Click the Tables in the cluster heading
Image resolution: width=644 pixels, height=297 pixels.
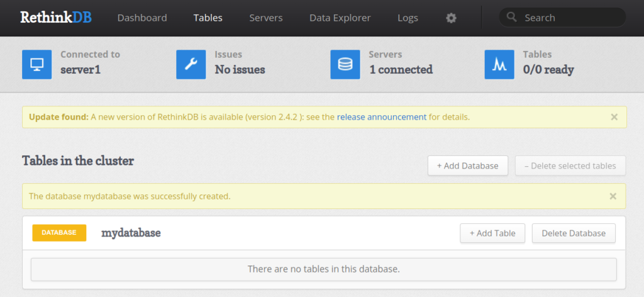click(78, 160)
